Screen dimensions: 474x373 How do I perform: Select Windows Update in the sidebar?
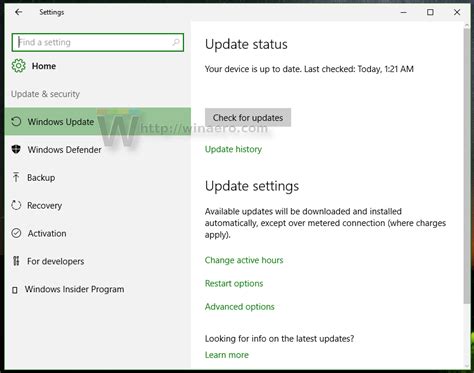98,122
